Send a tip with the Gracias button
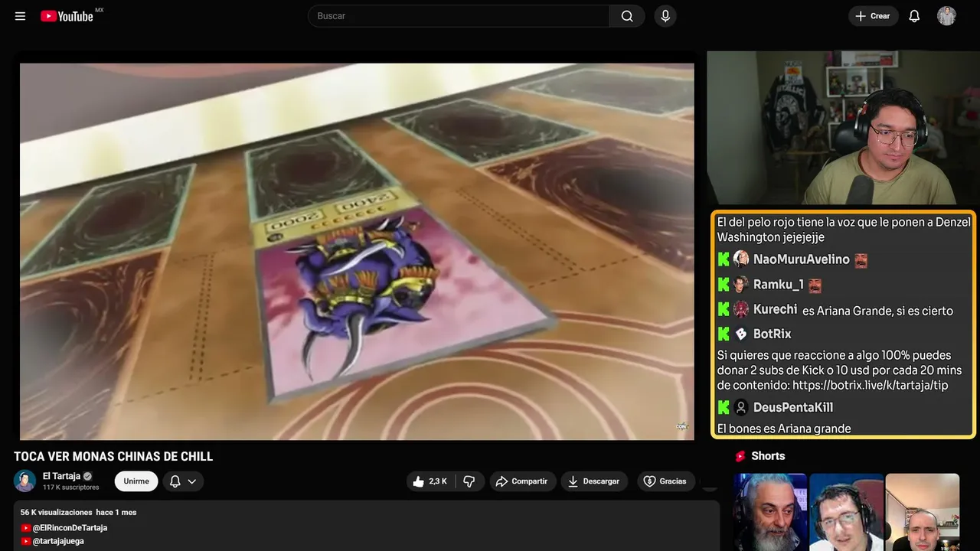This screenshot has height=551, width=980. [665, 481]
